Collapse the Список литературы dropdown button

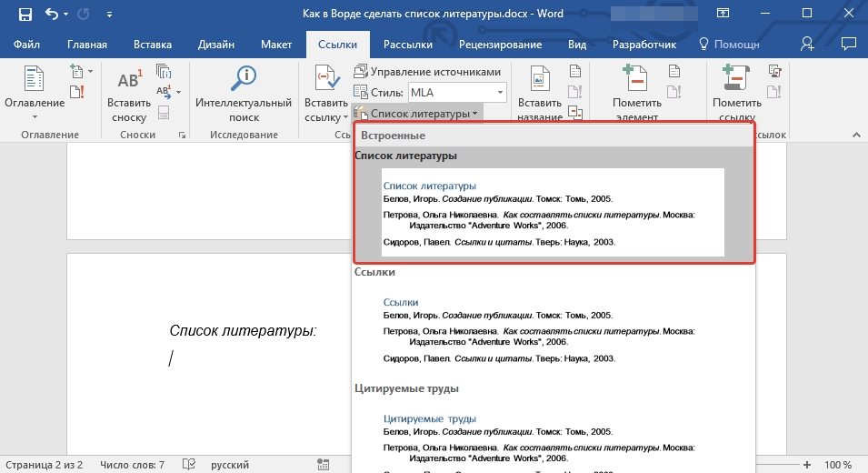click(417, 114)
